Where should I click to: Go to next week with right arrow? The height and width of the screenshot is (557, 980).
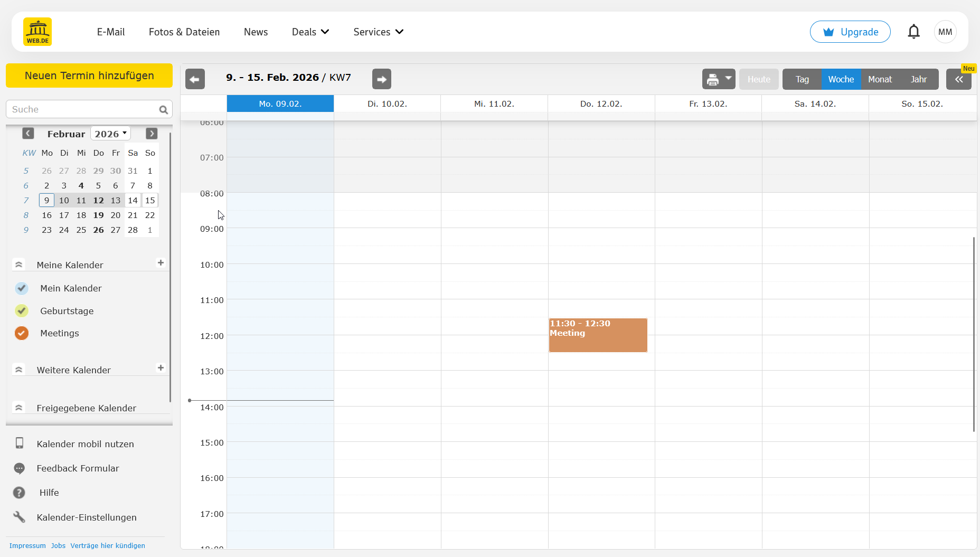(x=381, y=79)
